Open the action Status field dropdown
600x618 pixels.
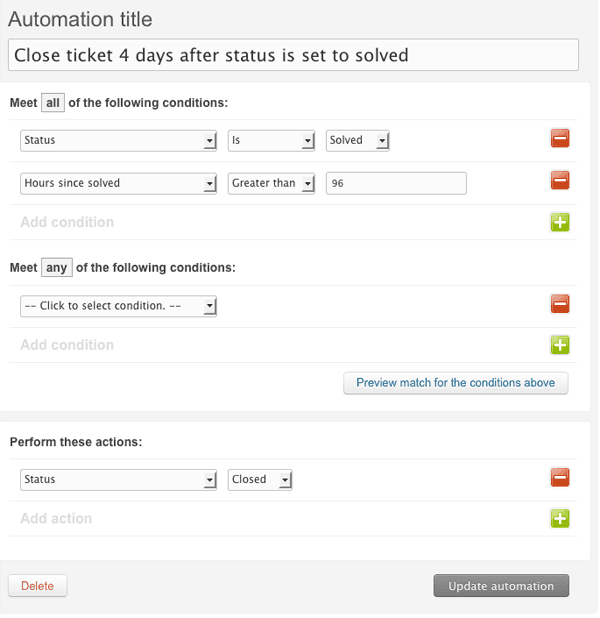[118, 480]
